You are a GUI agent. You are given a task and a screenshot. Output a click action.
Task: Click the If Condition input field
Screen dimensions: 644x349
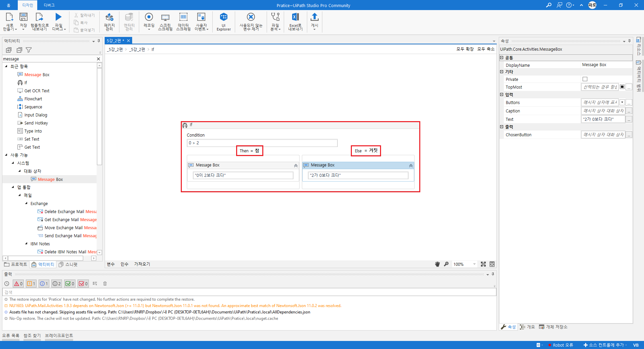pos(262,143)
